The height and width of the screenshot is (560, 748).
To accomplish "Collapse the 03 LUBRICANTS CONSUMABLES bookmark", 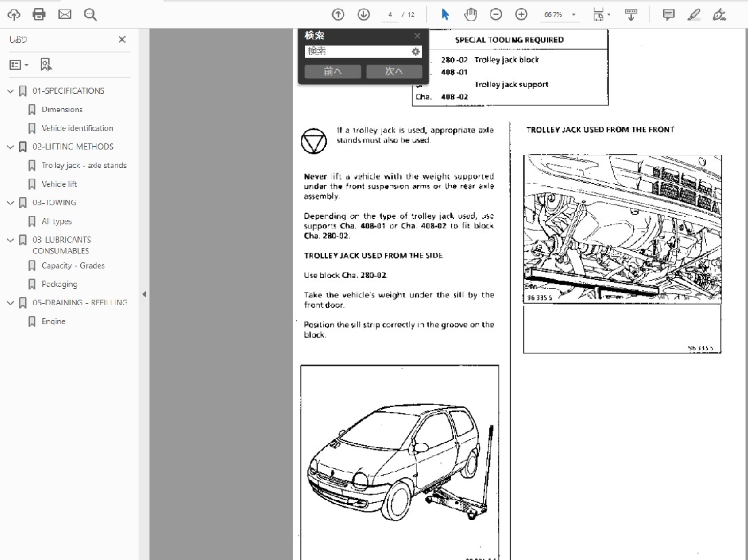I will [10, 240].
